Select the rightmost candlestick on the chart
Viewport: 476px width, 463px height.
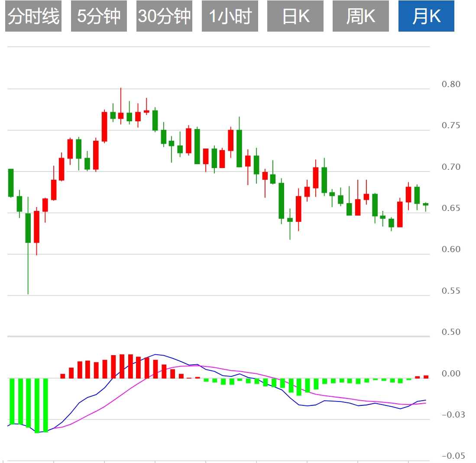pos(426,204)
